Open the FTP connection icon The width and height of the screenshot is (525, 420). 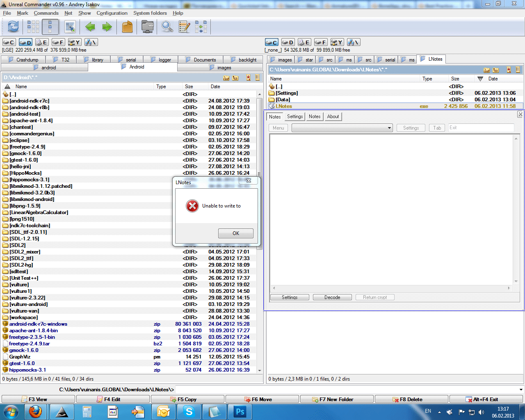(148, 27)
